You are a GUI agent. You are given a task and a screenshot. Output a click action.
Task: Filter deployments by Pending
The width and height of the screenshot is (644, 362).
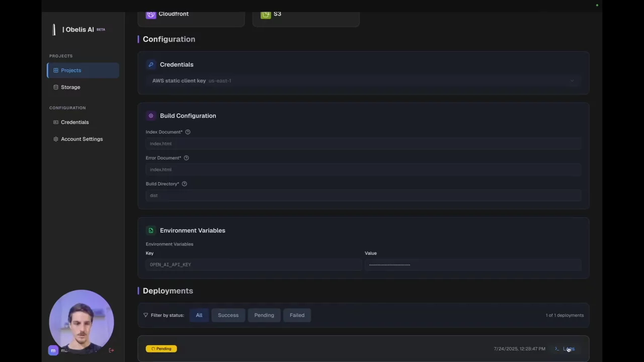tap(264, 315)
